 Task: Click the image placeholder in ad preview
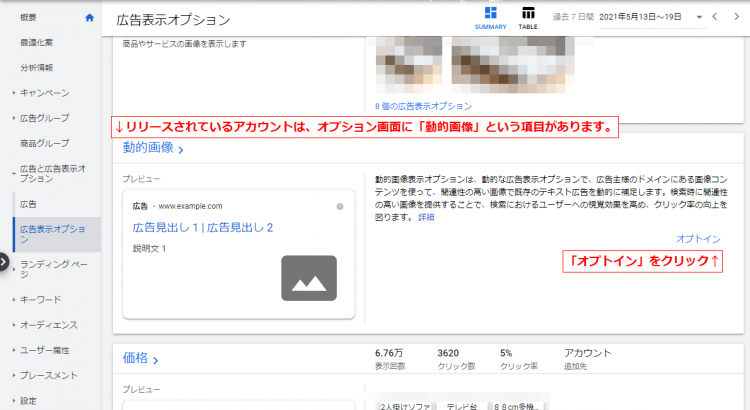[x=309, y=278]
